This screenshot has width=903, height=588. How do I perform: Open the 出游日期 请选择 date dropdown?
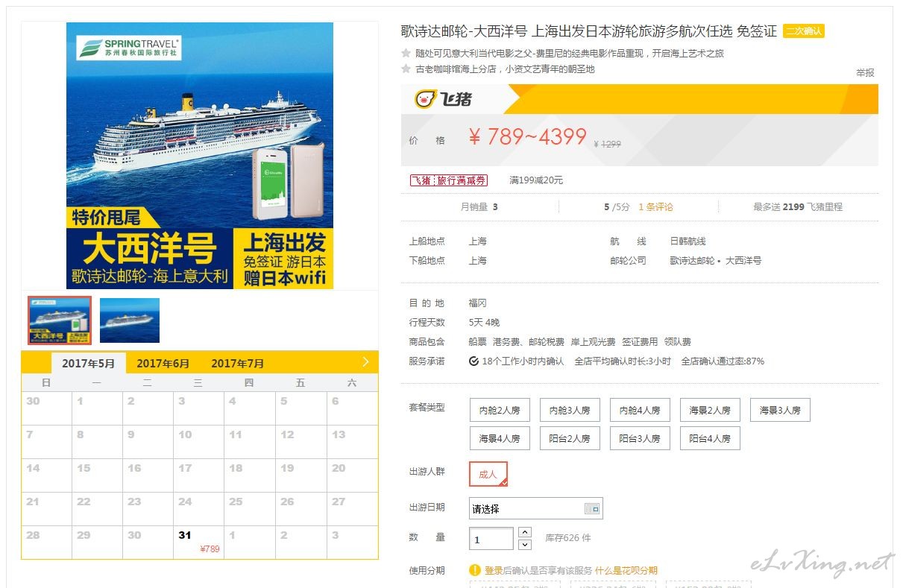pos(535,509)
